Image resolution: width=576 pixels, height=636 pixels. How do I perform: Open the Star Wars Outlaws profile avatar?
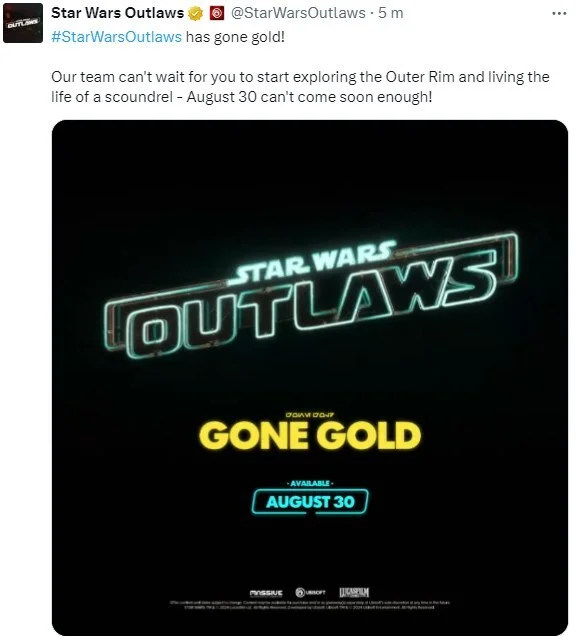[x=23, y=23]
